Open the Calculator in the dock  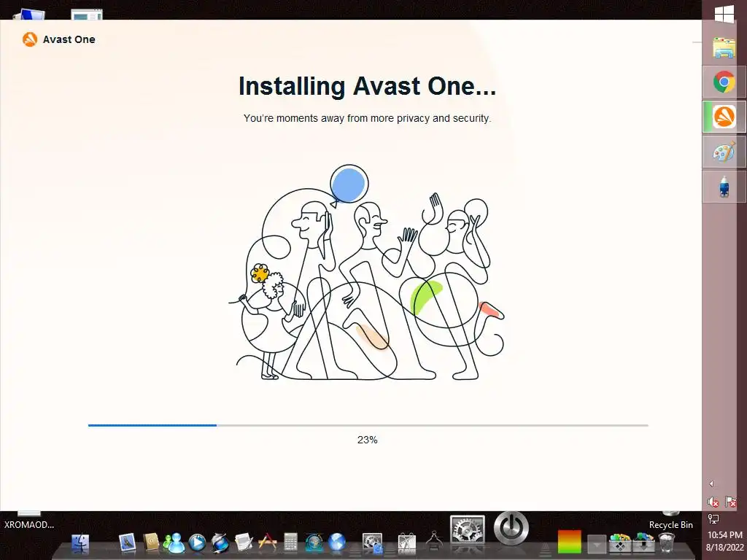290,542
